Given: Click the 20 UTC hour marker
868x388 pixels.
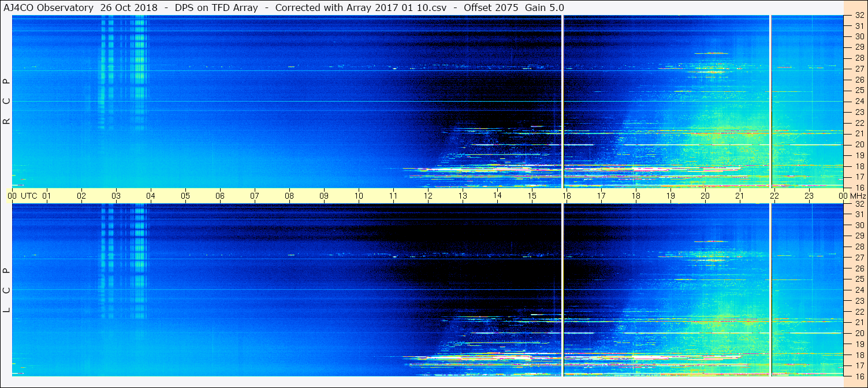Looking at the screenshot, I should click(x=705, y=196).
